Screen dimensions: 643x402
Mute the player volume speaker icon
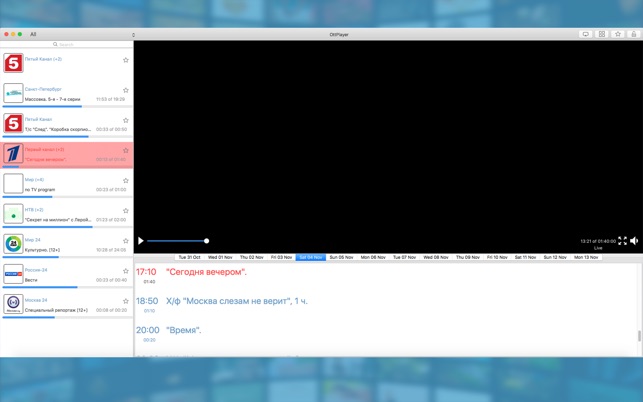point(634,241)
